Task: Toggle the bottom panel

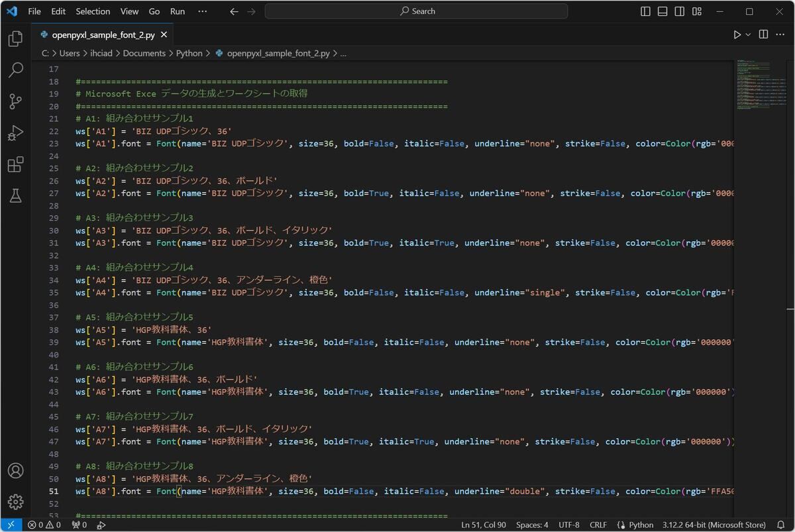Action: coord(662,11)
